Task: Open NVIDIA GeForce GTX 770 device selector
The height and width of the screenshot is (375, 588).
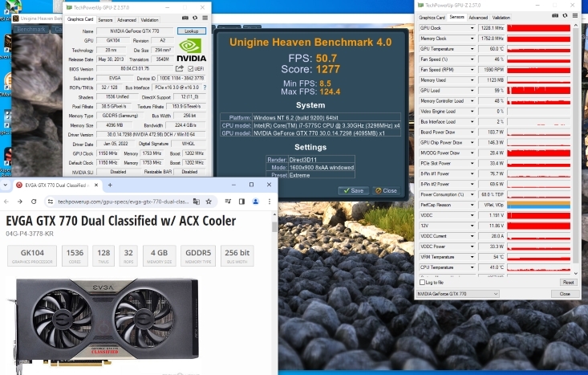Action: click(458, 294)
